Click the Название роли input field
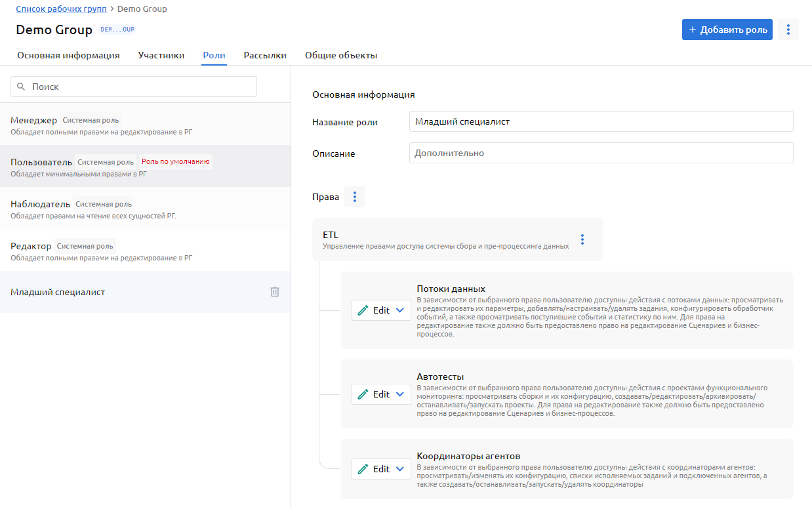812x509 pixels. coord(601,121)
